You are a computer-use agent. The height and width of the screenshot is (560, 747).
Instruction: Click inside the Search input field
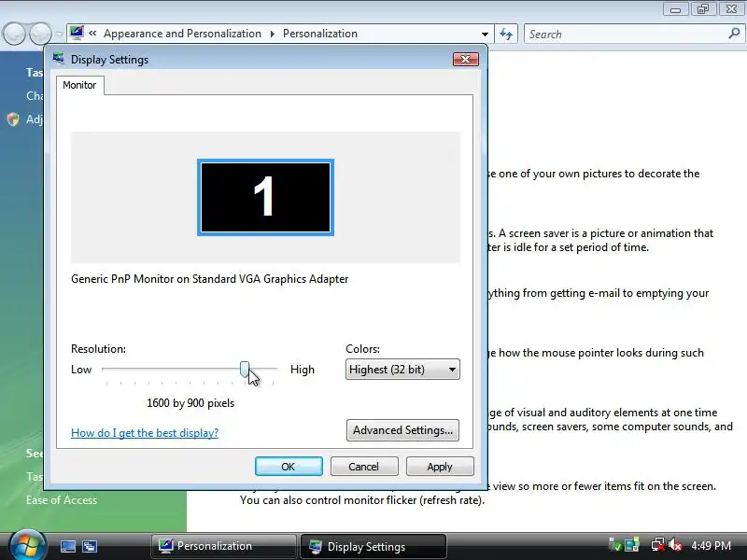627,35
